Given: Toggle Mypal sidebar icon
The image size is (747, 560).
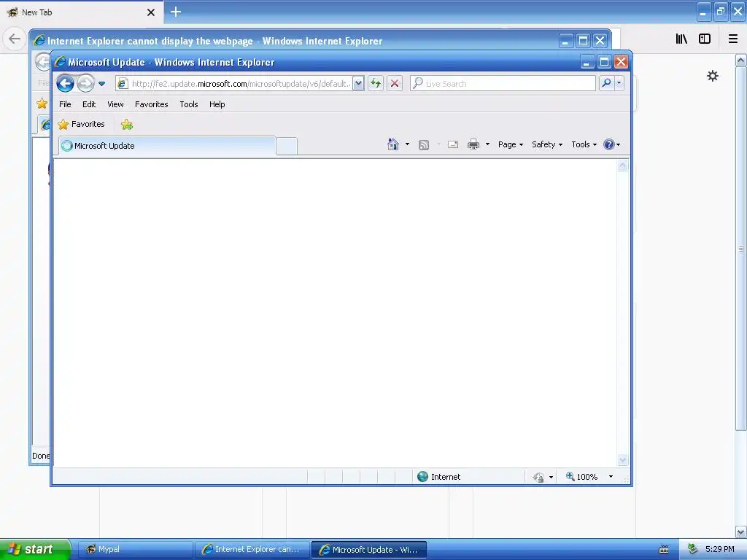Looking at the screenshot, I should 705,39.
